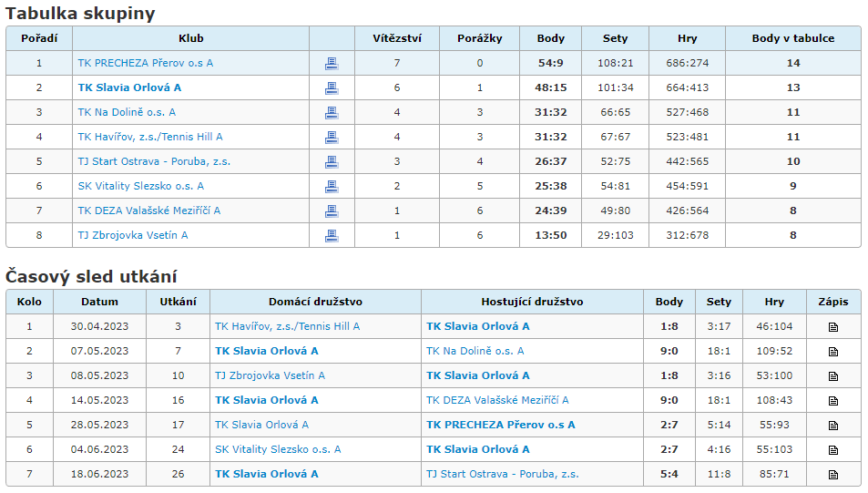Open home team TK Havířov link in round 1
The height and width of the screenshot is (493, 868).
point(287,326)
